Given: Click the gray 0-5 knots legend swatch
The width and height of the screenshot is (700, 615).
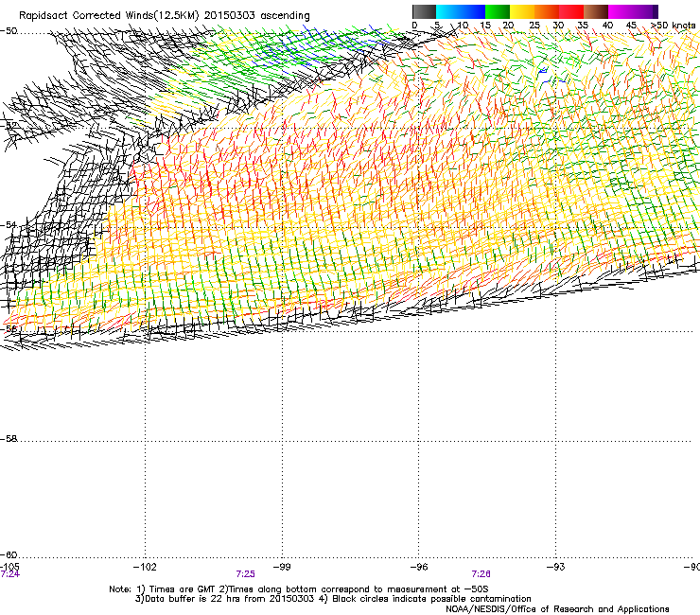Looking at the screenshot, I should click(x=425, y=11).
